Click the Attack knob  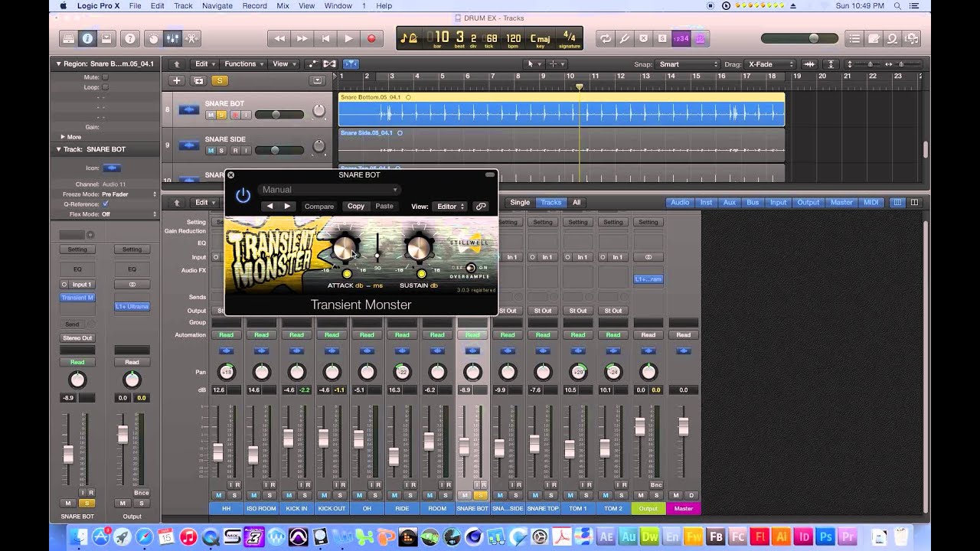[345, 248]
